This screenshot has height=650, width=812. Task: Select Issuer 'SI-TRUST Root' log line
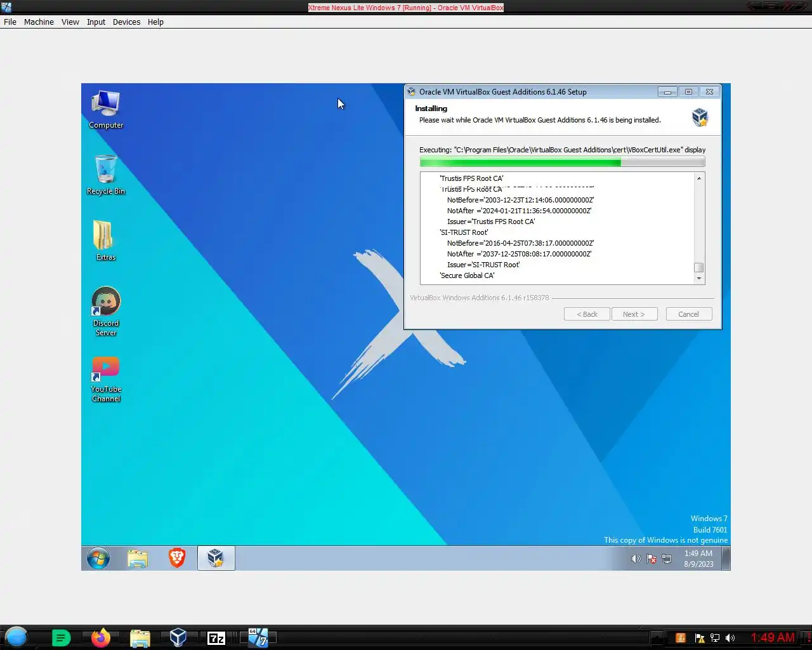[x=483, y=265]
